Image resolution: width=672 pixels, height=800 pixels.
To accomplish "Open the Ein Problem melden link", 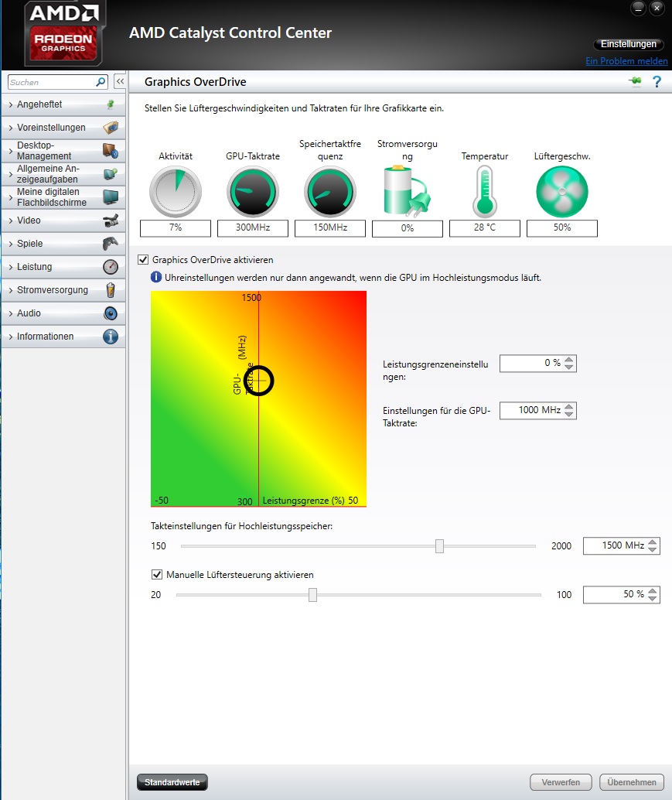I will pyautogui.click(x=626, y=60).
